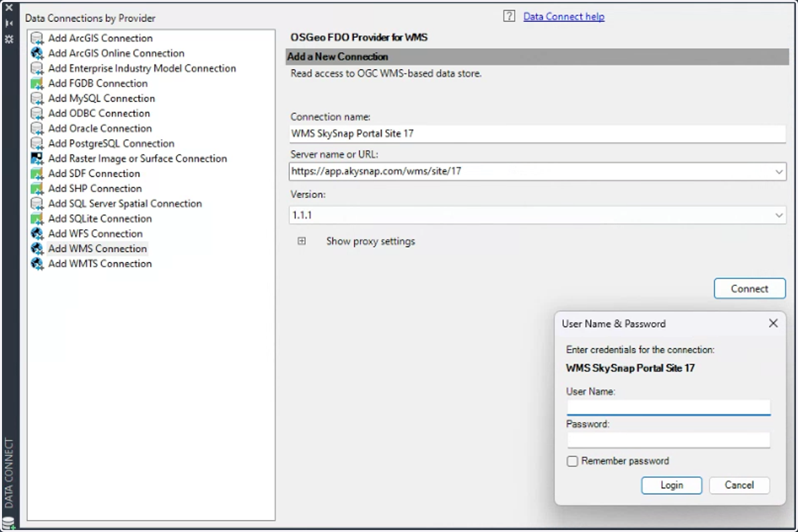Screen dimensions: 798x532
Task: Click the Data Connections by Provider heading
Action: [90, 18]
